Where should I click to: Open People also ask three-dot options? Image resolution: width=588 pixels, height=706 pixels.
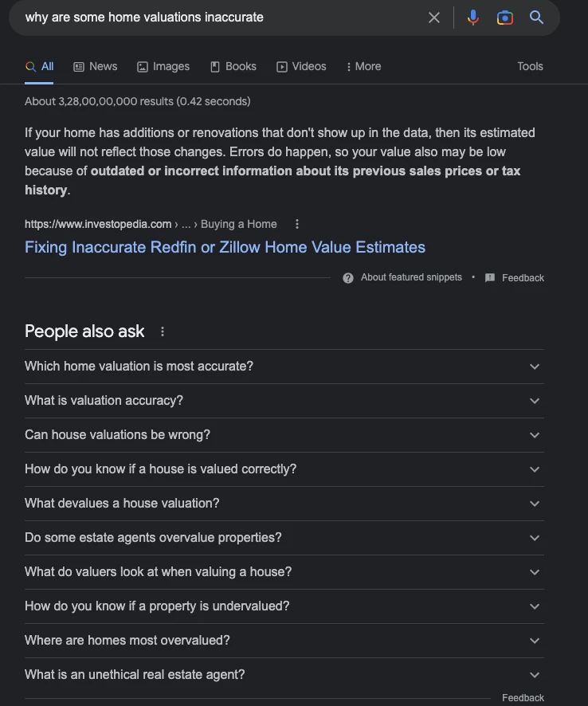163,331
